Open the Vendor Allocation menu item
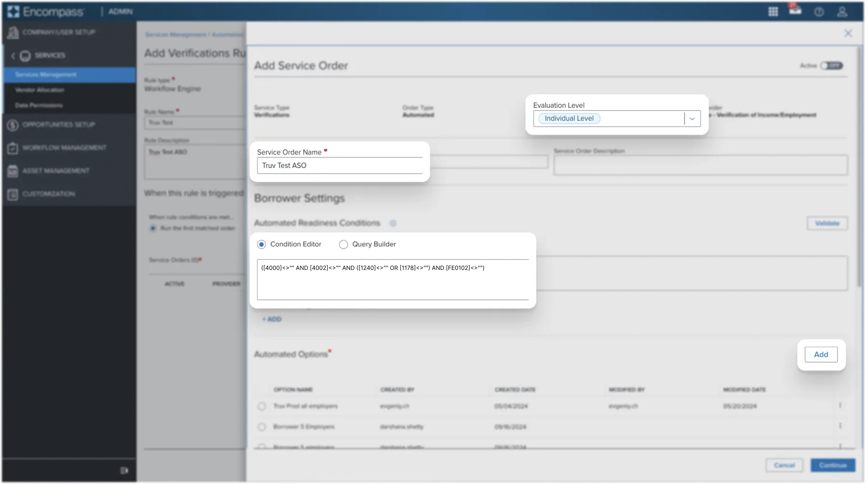This screenshot has height=484, width=868. tap(40, 90)
